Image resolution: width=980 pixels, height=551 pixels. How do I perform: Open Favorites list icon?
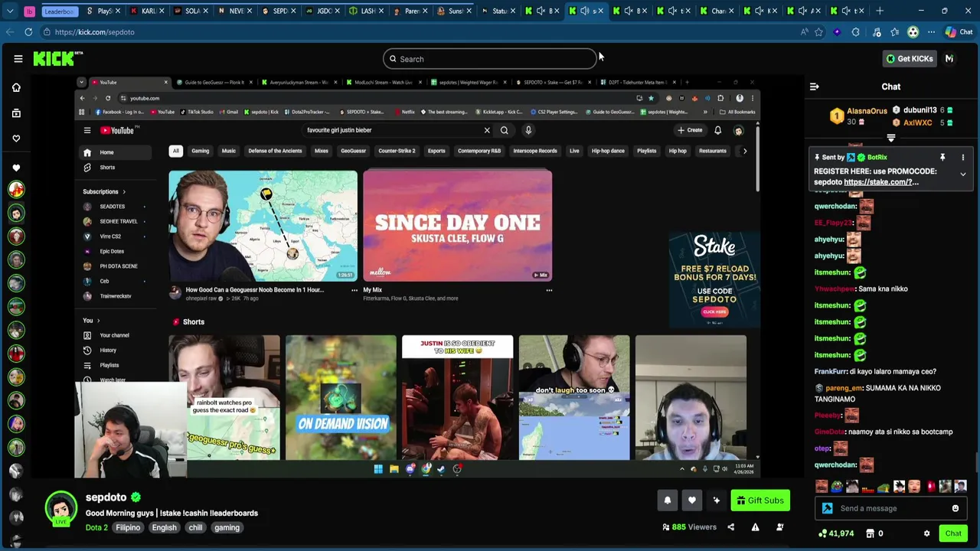pos(894,32)
